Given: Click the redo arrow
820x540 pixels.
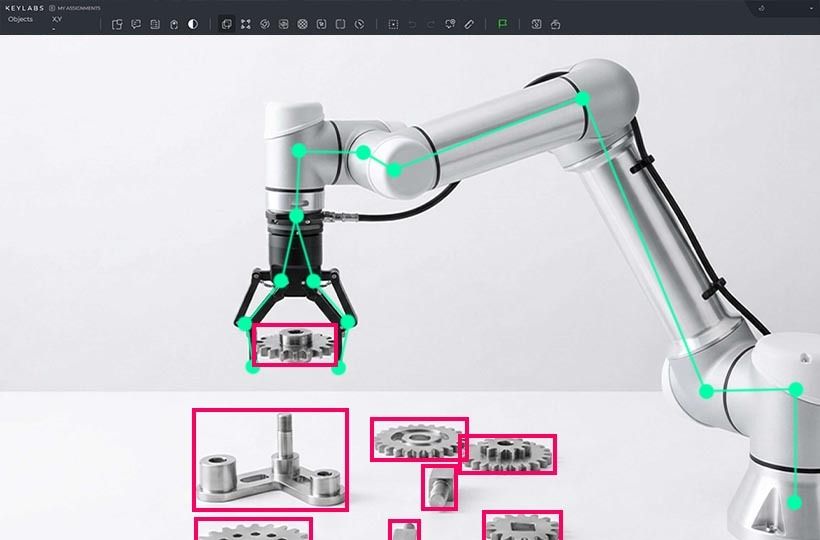Looking at the screenshot, I should [x=431, y=24].
